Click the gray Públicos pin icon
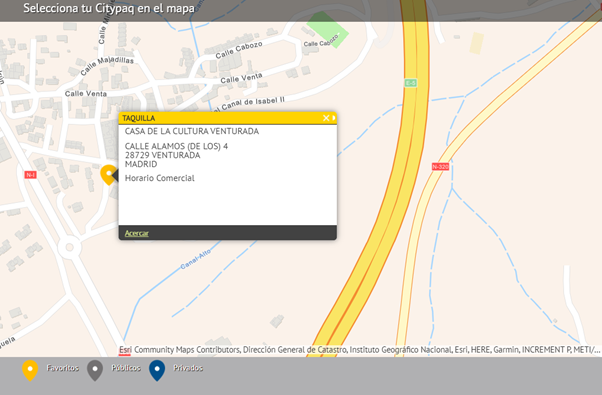Screen dimensions: 602x395 [95, 370]
